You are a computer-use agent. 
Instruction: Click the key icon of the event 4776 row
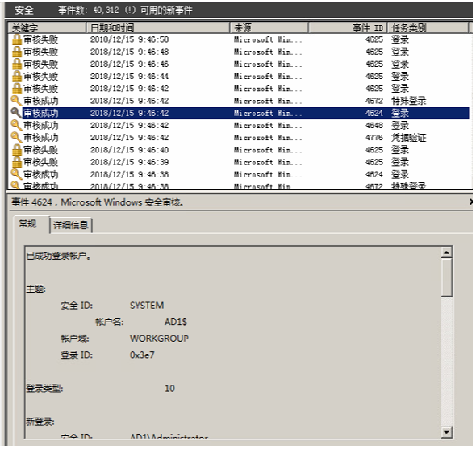click(16, 138)
